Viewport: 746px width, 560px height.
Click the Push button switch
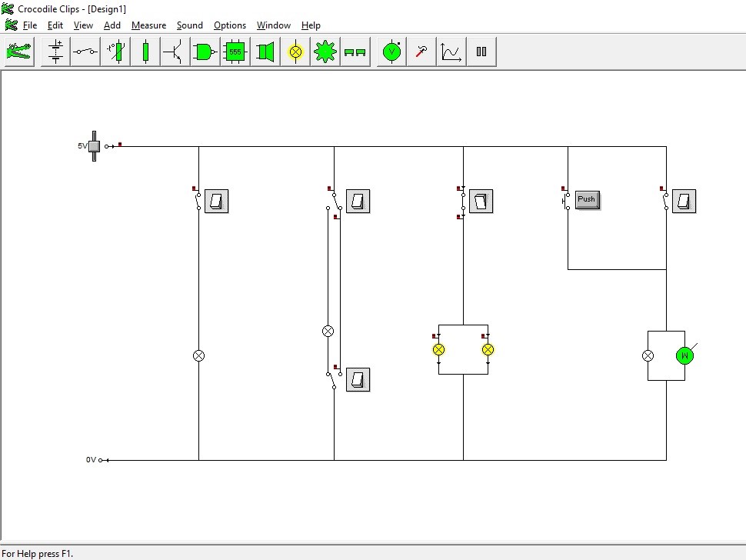(x=588, y=200)
